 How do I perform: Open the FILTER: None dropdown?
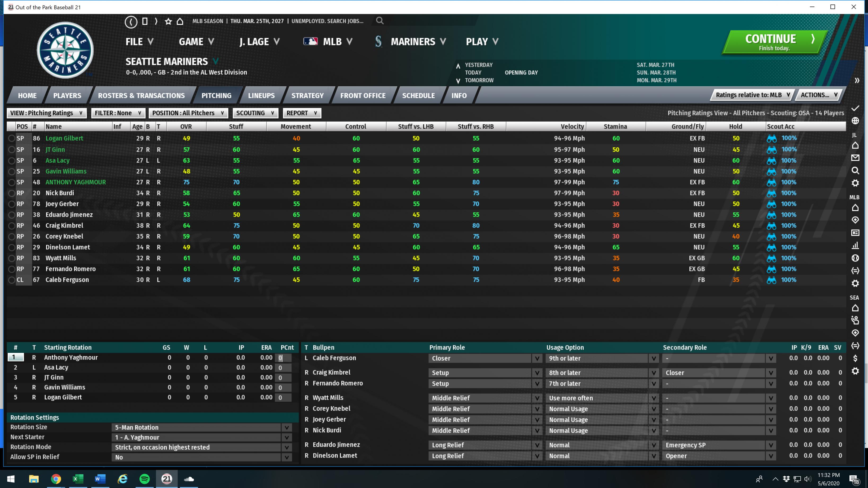click(x=118, y=113)
